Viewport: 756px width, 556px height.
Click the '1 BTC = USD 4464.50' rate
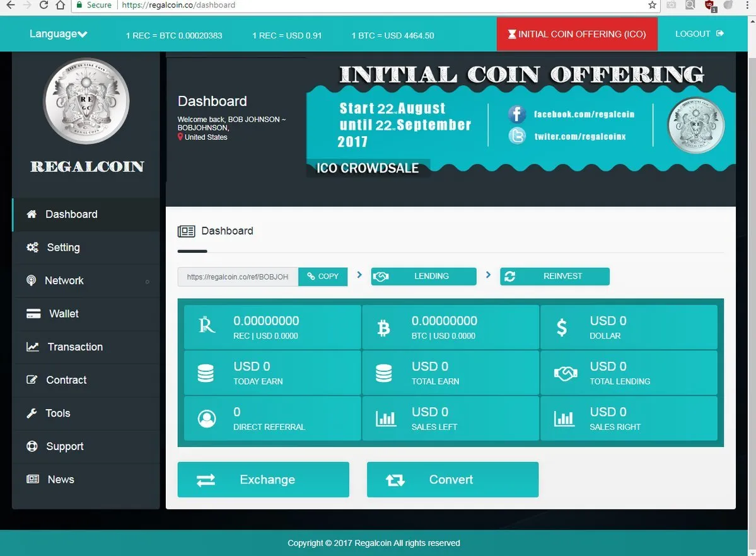[392, 36]
